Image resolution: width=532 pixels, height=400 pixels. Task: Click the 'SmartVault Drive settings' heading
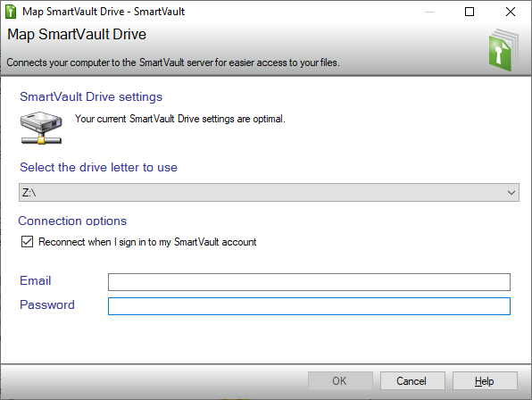pos(91,96)
